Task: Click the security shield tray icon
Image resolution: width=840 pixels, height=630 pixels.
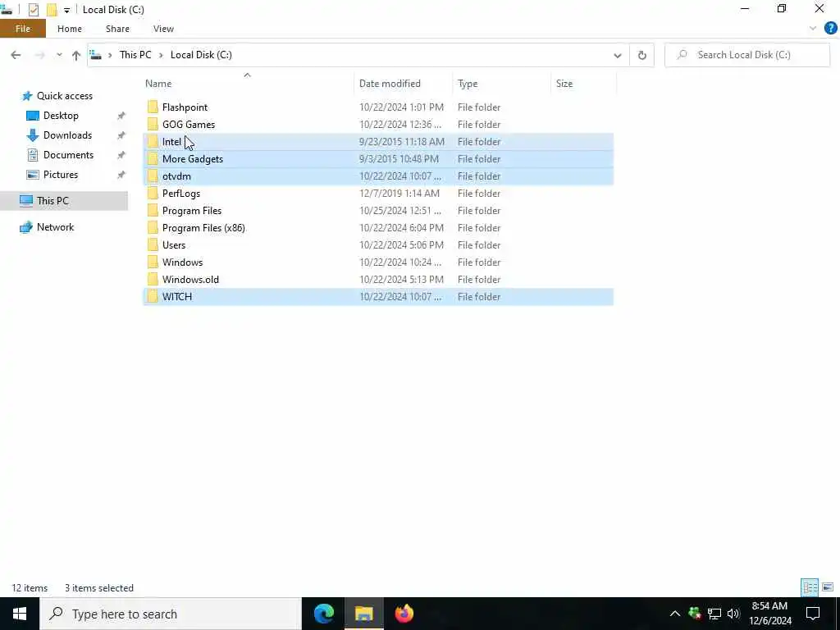Action: point(695,614)
